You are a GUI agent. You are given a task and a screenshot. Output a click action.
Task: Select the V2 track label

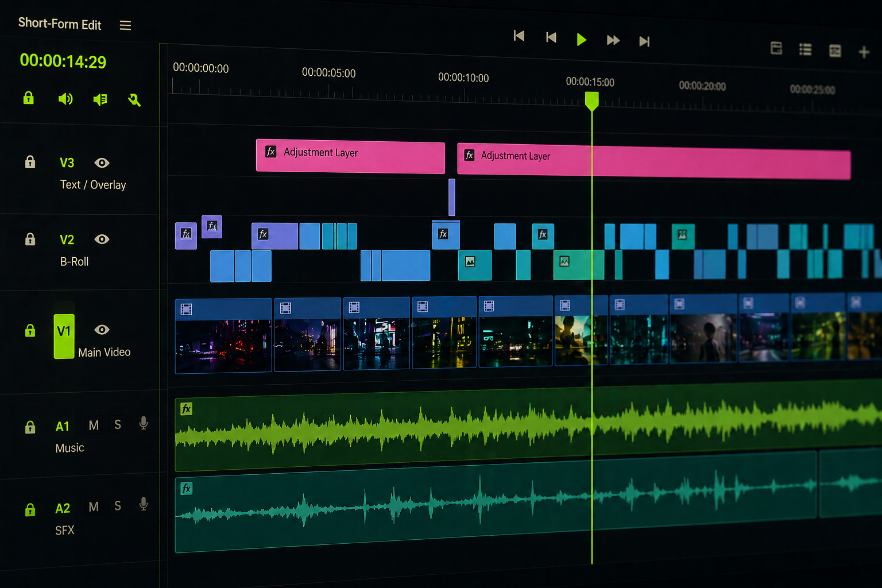(x=67, y=239)
